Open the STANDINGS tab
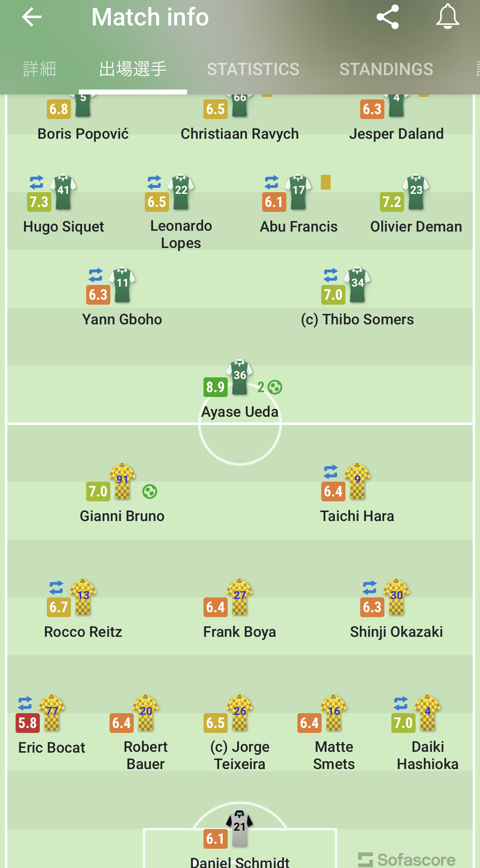This screenshot has width=480, height=868. point(386,69)
